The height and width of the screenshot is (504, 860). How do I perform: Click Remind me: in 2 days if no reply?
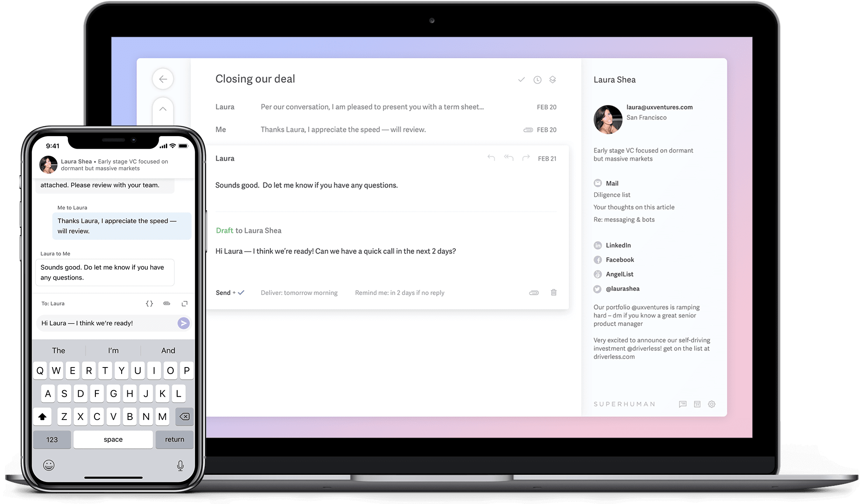[x=400, y=292]
